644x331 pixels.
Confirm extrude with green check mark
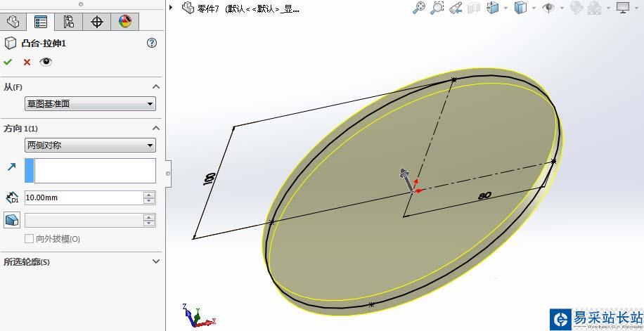(x=8, y=62)
